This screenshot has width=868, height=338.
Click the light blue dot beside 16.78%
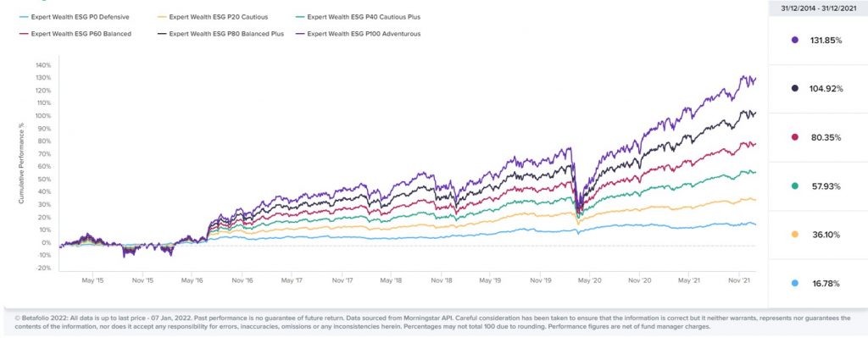(795, 283)
